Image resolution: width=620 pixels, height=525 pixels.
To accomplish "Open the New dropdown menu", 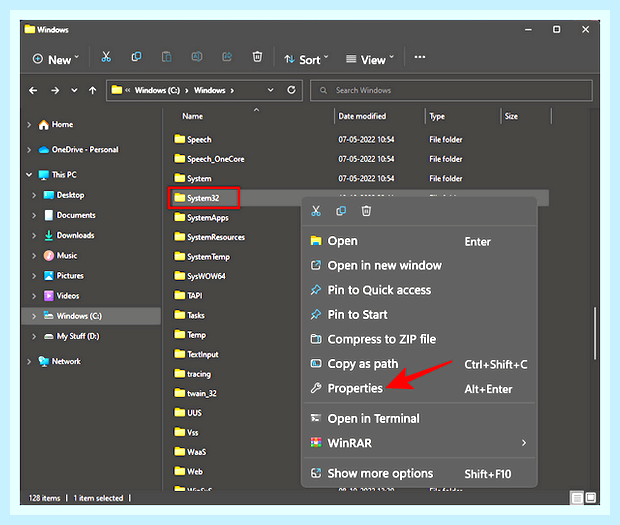I will tap(56, 59).
